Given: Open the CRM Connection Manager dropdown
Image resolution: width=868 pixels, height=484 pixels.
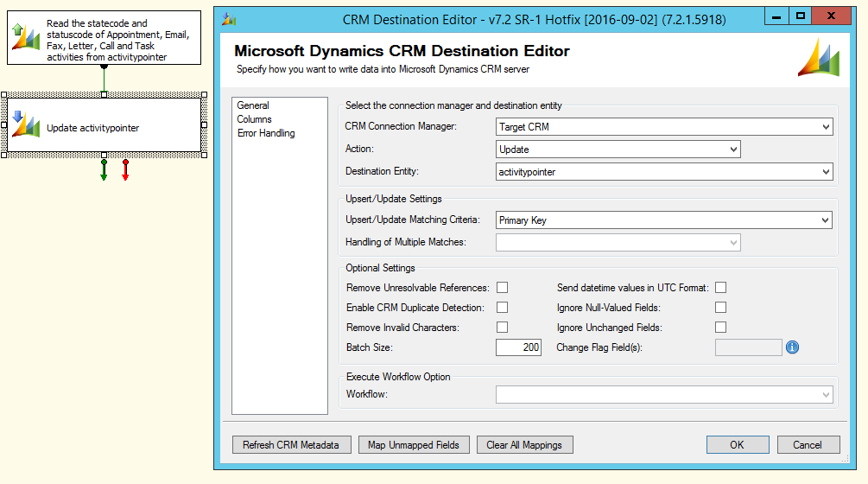Looking at the screenshot, I should tap(664, 127).
